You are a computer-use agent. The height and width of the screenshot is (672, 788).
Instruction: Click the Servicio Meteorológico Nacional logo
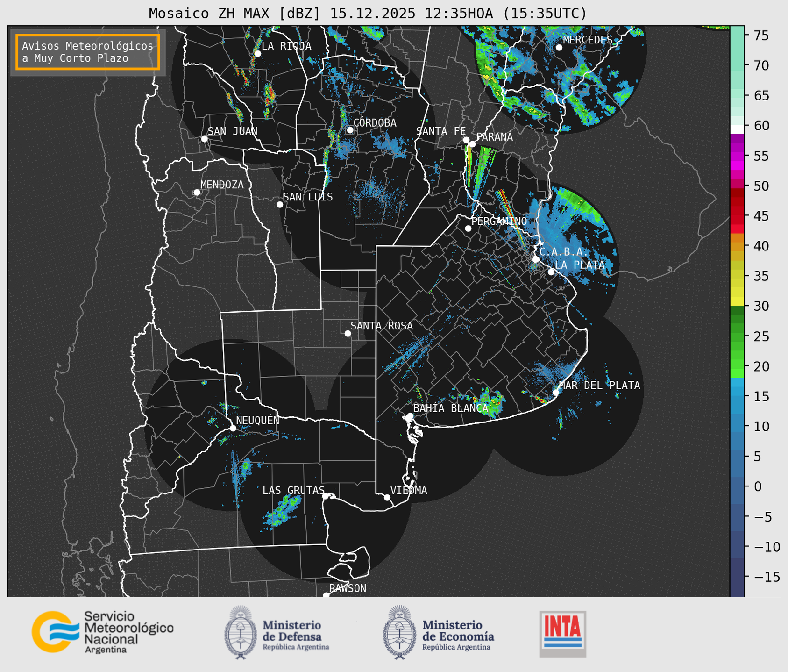click(103, 632)
